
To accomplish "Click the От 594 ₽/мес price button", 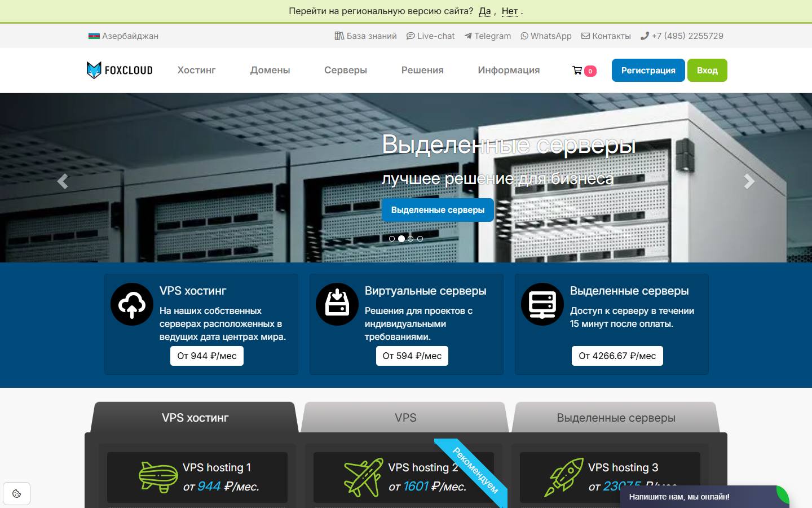I will [412, 356].
